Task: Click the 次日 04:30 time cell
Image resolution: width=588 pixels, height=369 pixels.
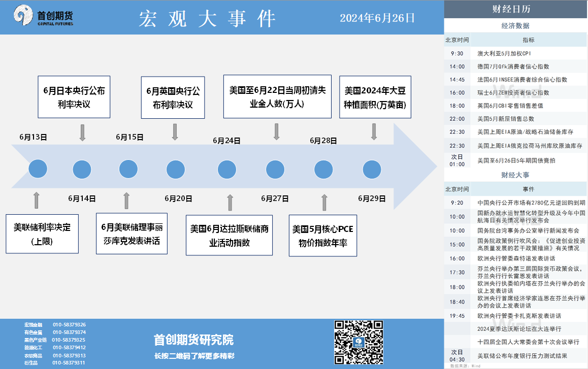Action: (457, 356)
